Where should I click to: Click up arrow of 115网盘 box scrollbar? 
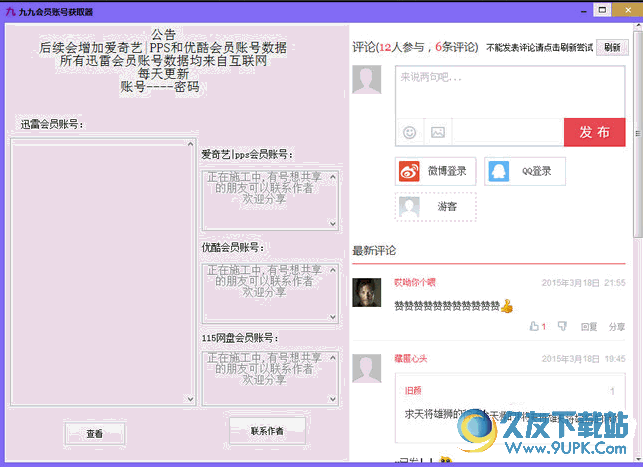click(333, 358)
